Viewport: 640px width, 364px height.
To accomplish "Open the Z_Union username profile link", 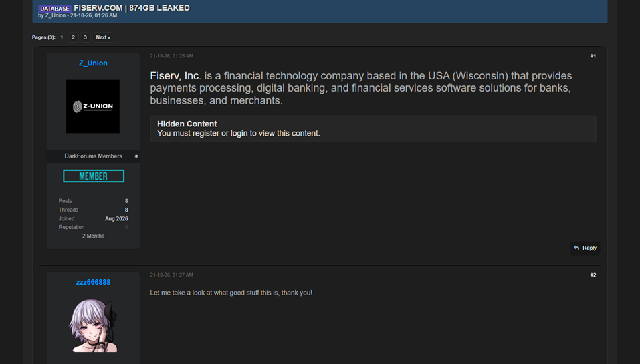I will (93, 63).
